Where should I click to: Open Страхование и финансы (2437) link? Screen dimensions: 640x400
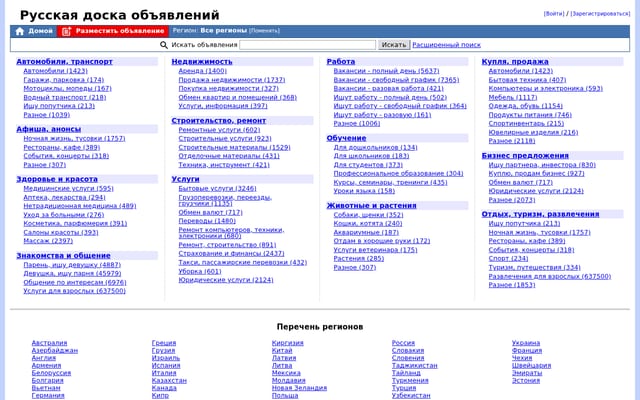point(231,253)
